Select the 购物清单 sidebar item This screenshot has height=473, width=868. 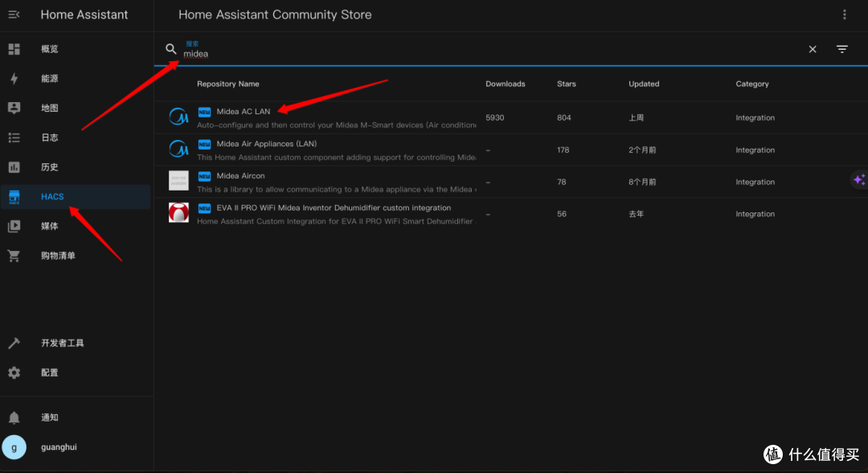pos(76,255)
